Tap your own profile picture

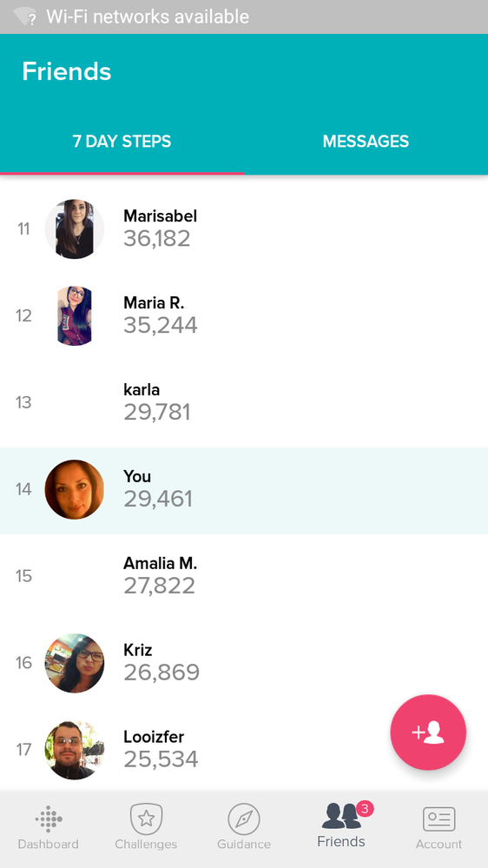(74, 489)
